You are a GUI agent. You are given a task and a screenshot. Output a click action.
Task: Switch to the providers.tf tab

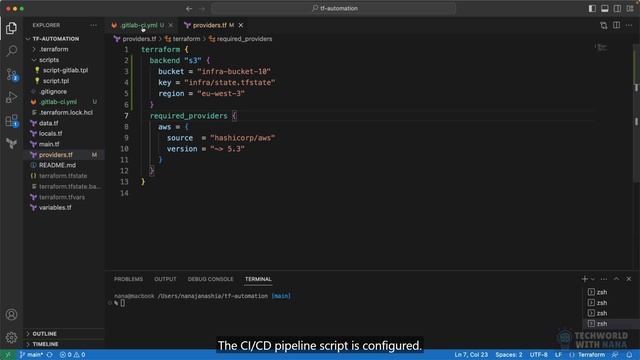click(209, 25)
